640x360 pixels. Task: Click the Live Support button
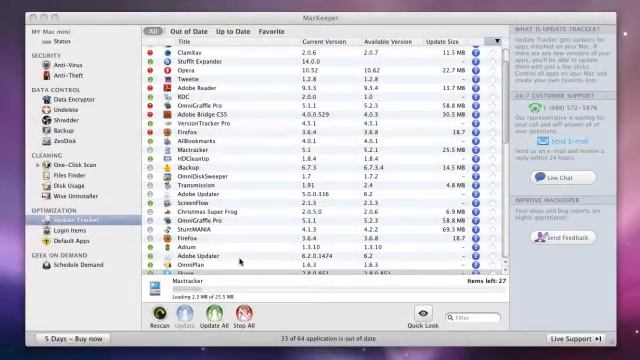(576, 339)
